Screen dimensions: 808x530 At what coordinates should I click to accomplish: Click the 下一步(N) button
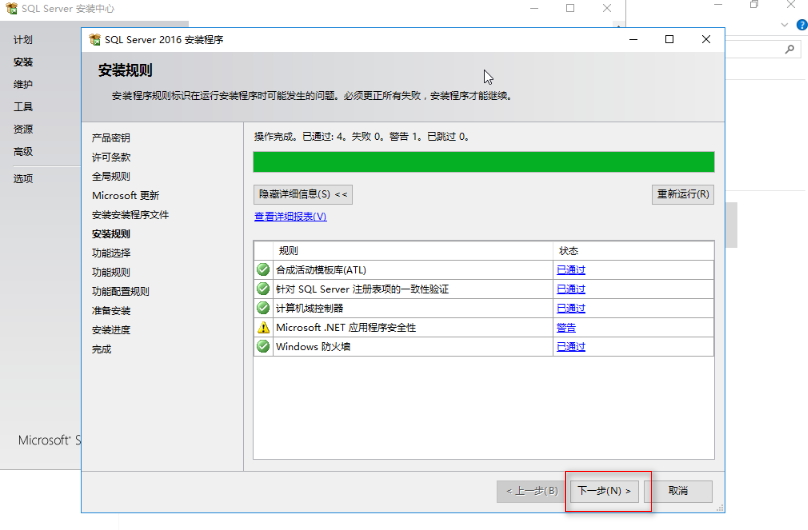(604, 491)
